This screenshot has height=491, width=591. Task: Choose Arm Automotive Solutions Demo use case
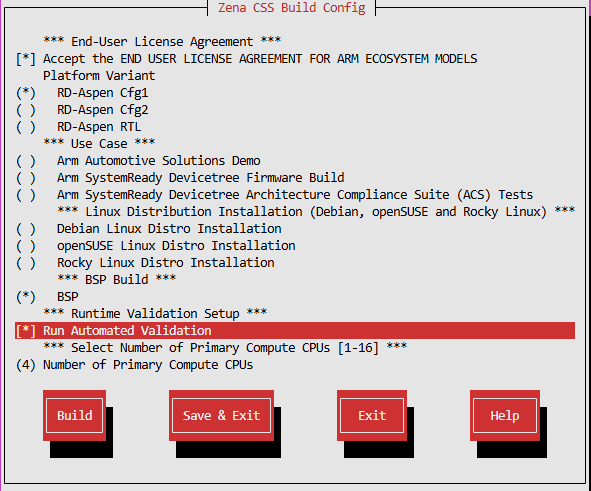coord(26,161)
